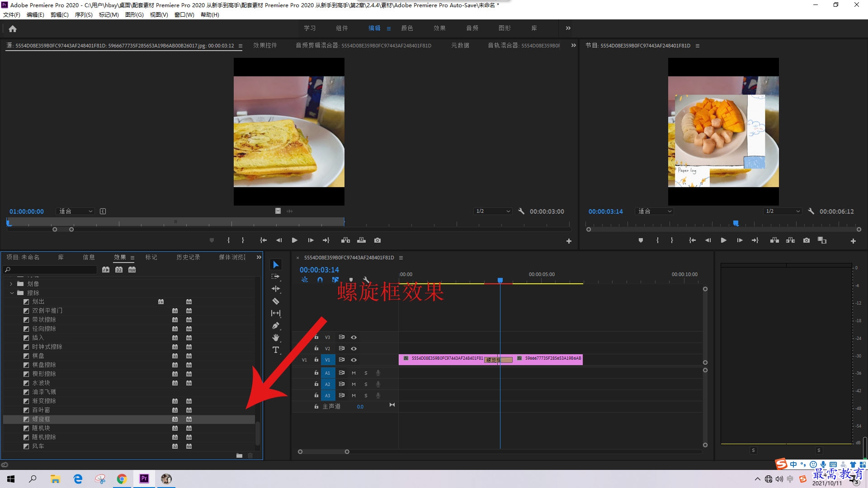Export frame from source monitor camera icon

377,240
